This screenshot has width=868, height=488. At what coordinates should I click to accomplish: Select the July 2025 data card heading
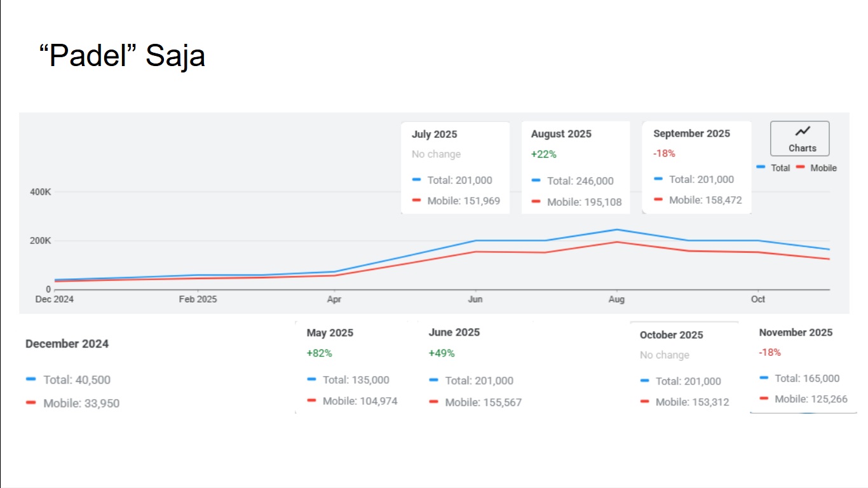click(x=434, y=134)
